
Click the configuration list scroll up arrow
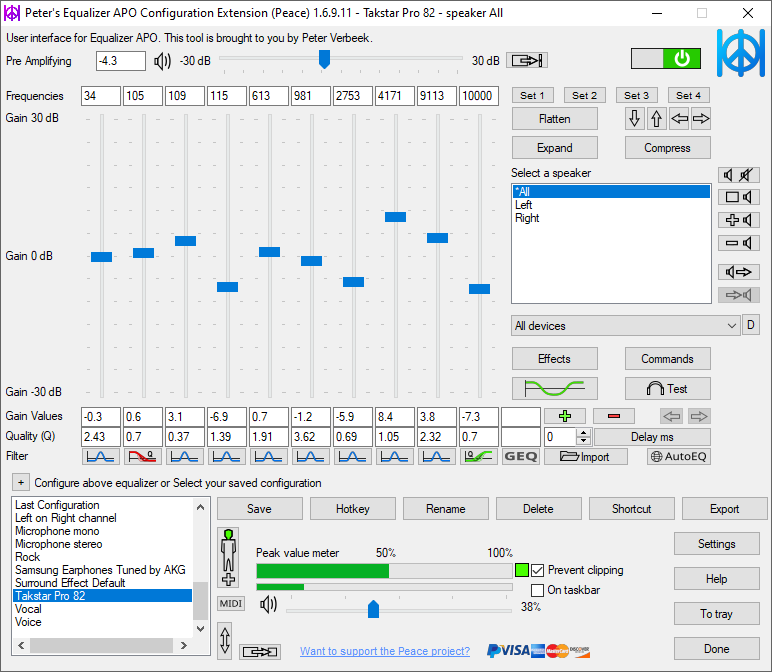tap(200, 507)
